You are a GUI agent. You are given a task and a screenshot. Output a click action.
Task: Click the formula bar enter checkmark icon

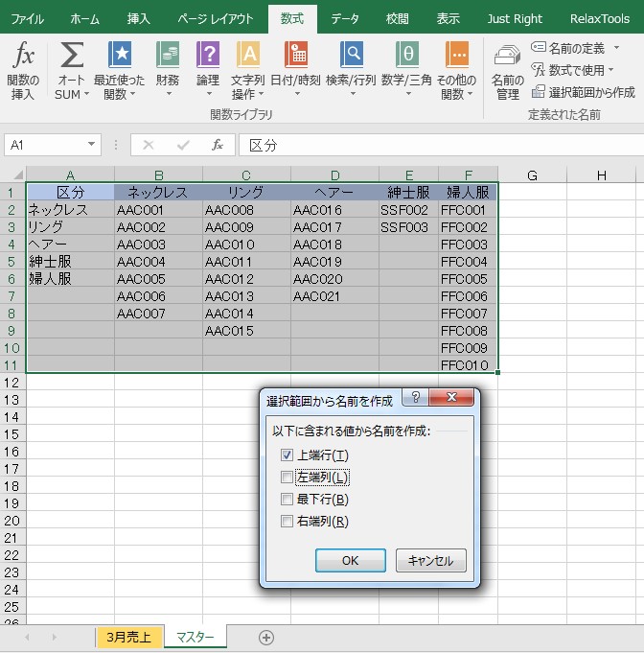(x=183, y=145)
